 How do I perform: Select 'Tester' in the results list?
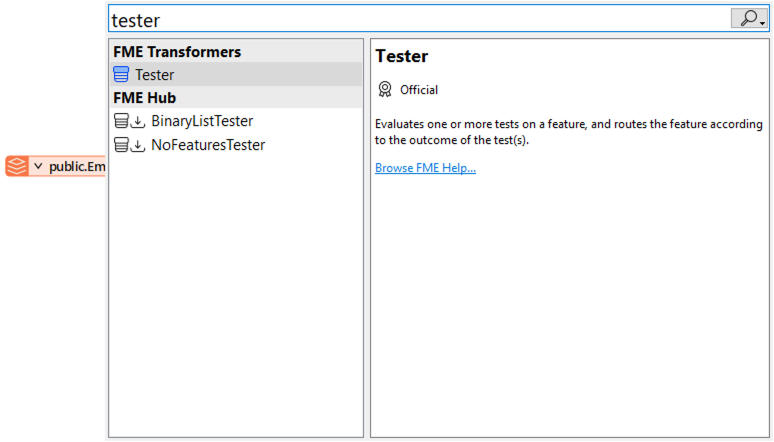coord(236,74)
